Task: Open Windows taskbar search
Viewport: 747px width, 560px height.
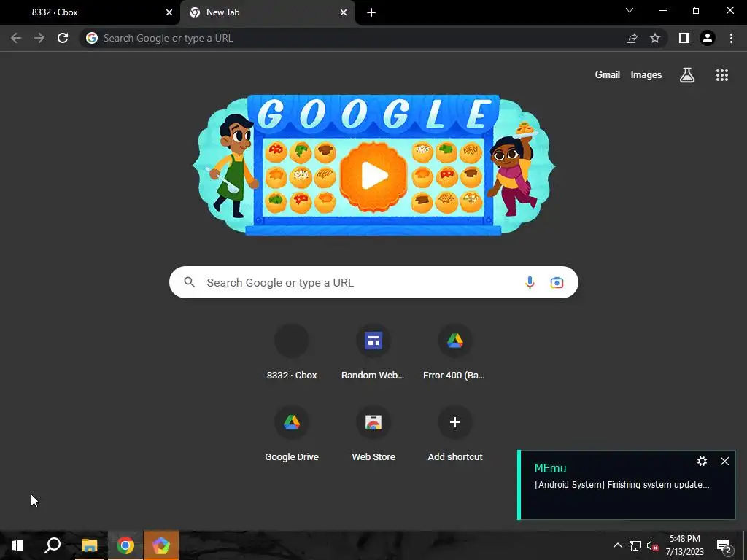Action: point(53,545)
